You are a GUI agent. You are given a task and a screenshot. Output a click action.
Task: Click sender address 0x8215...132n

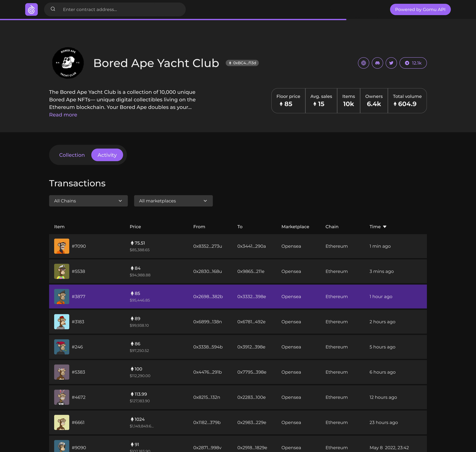(207, 397)
